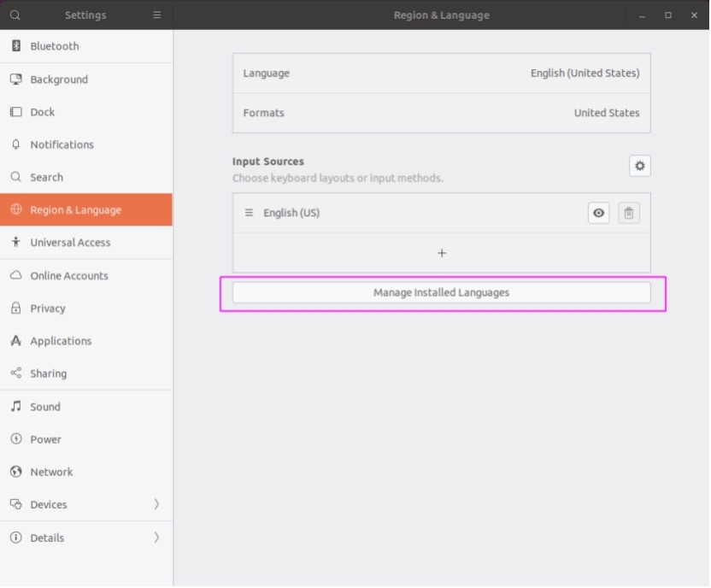Screen dimensions: 711x588
Task: Add an input source with plus
Action: pos(442,253)
